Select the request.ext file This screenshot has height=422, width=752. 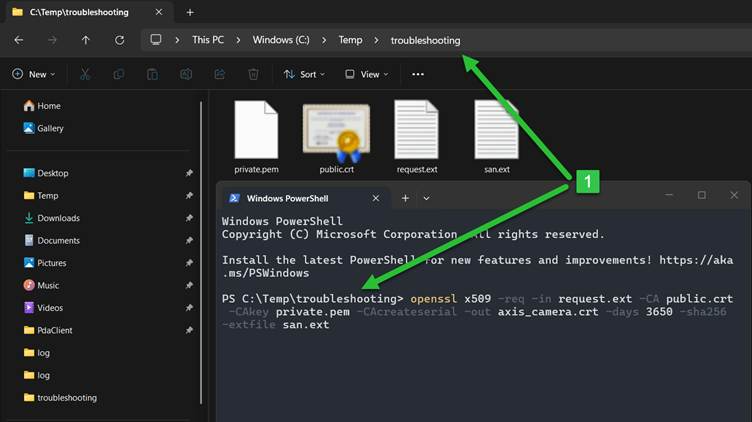point(416,137)
